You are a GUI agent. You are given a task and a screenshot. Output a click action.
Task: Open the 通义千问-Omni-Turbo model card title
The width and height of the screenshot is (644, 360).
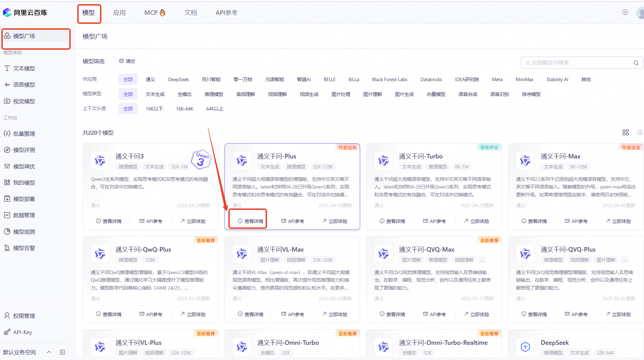(288, 343)
